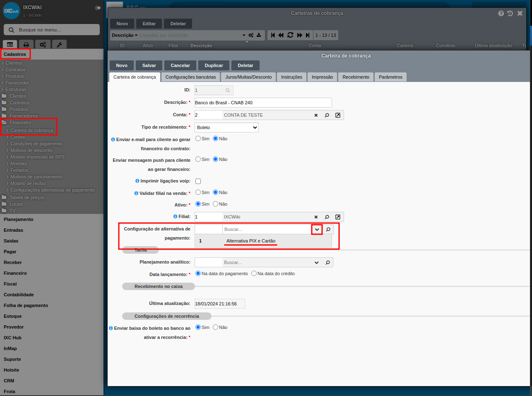Image resolution: width=532 pixels, height=396 pixels.
Task: Go to first page in Carteiras de cobrança list
Action: (x=273, y=35)
